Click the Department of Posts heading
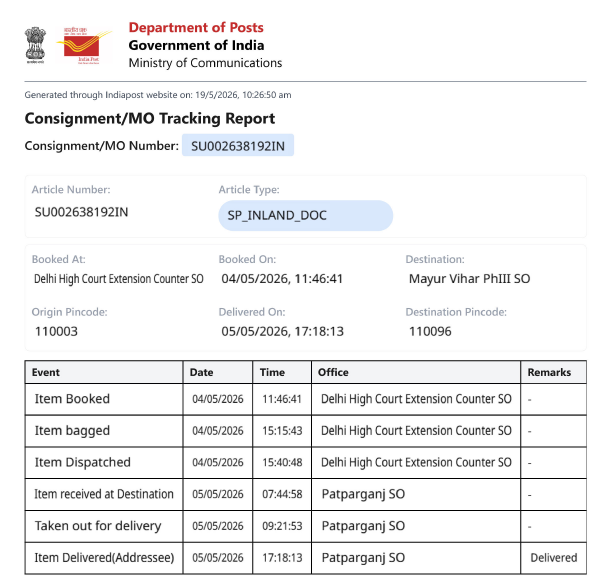 tap(196, 28)
